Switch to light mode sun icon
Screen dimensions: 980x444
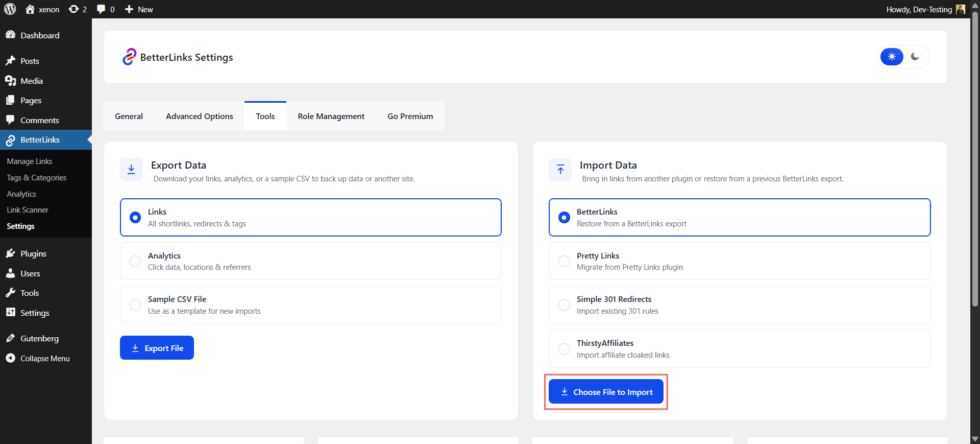coord(892,57)
